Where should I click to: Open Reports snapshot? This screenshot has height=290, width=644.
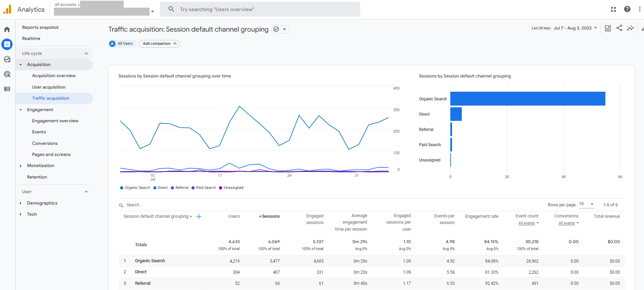(x=40, y=27)
